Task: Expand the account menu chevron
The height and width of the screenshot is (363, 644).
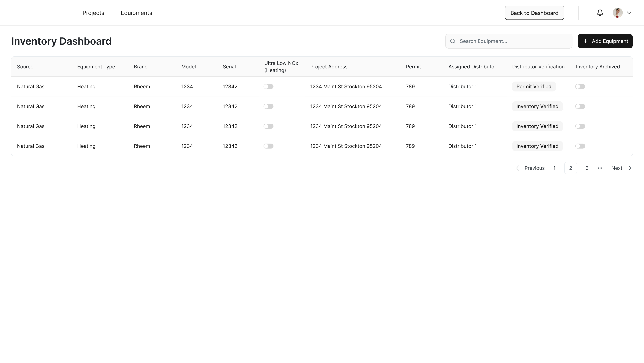Action: 629,13
